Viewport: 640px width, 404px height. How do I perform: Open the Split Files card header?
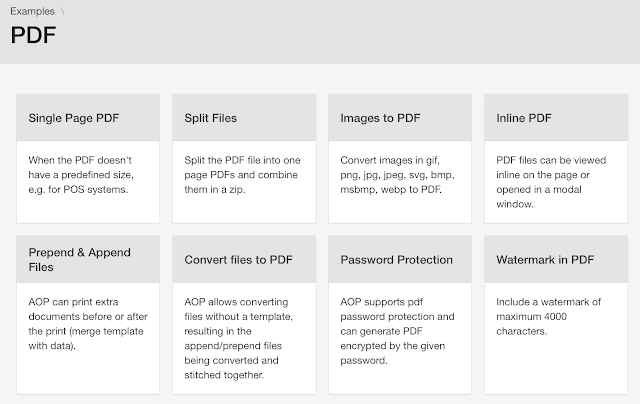point(244,118)
